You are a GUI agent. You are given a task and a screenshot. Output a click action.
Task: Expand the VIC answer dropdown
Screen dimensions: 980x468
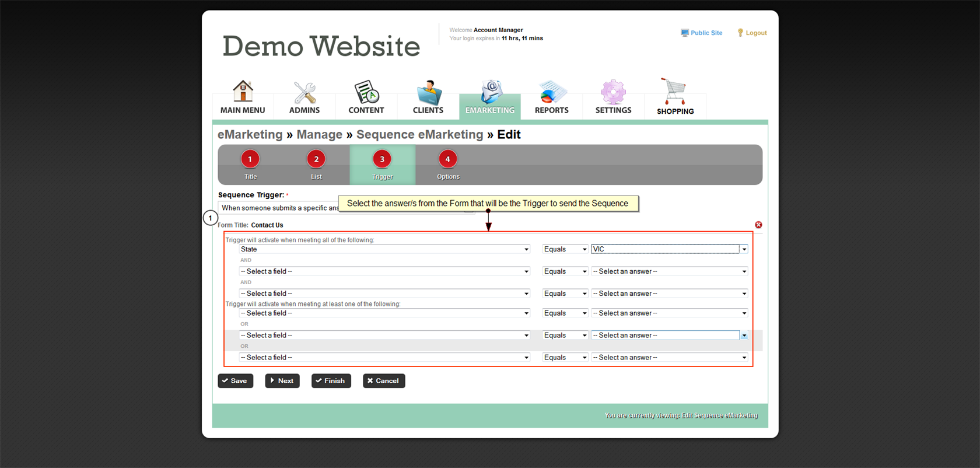coord(744,249)
